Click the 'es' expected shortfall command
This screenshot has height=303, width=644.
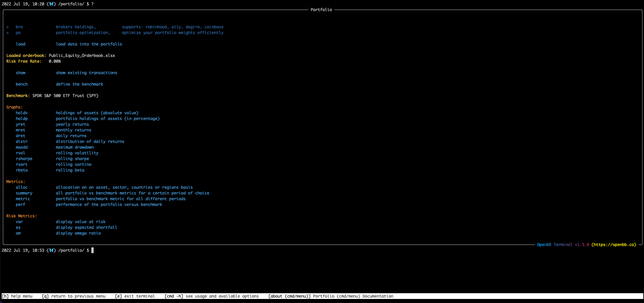18,228
